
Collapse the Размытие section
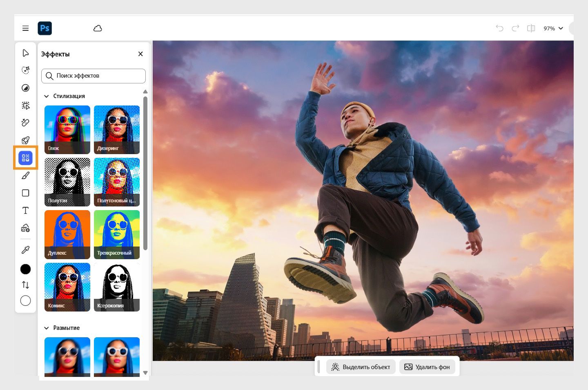pos(47,328)
